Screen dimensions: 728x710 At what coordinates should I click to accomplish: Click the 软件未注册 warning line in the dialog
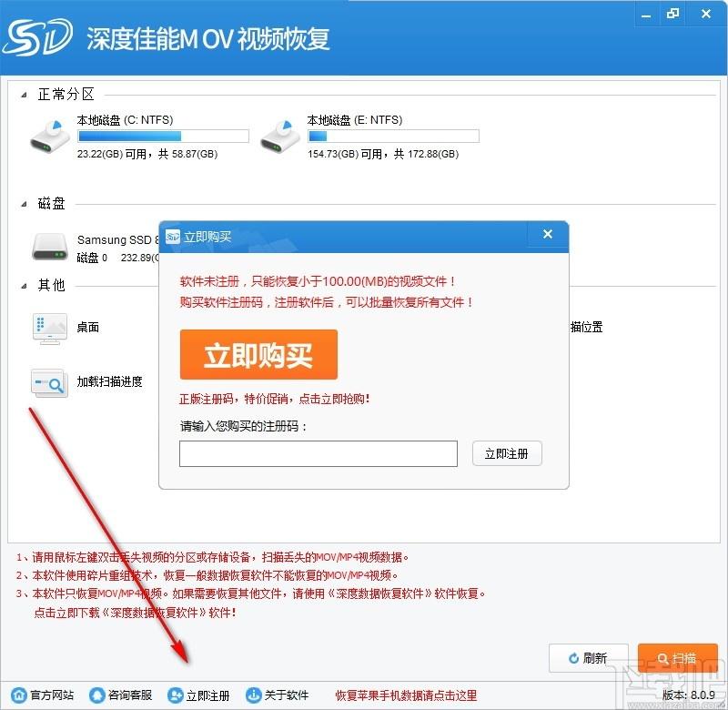coord(318,281)
